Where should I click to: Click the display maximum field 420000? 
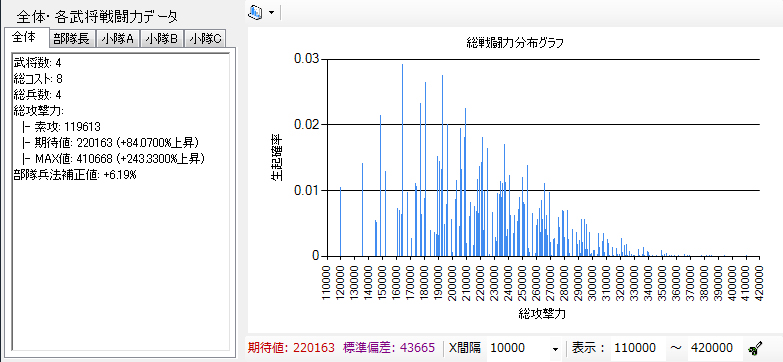click(x=715, y=348)
